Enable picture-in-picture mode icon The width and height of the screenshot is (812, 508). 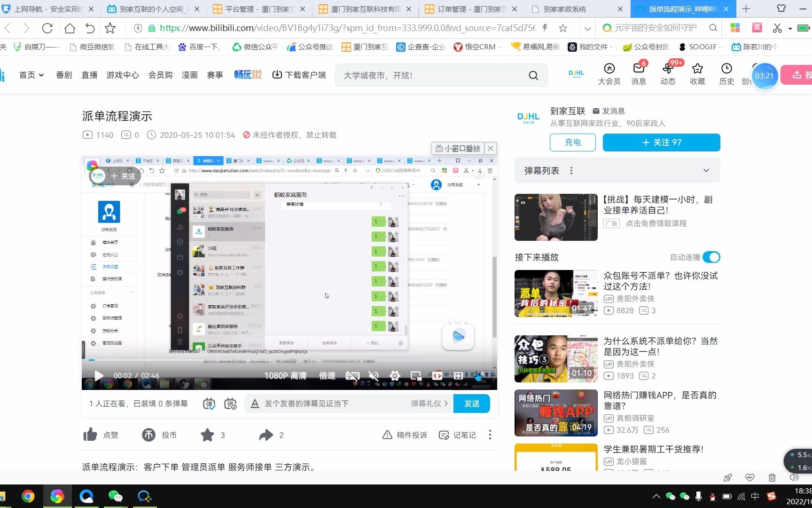[416, 376]
